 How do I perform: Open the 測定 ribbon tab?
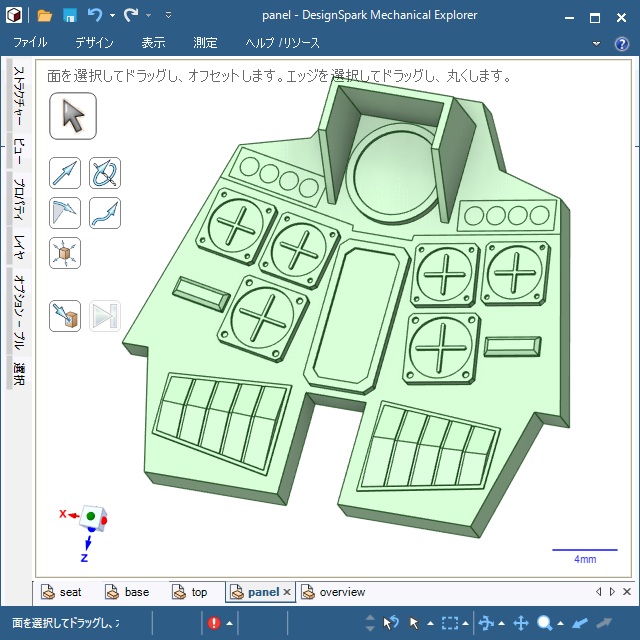tap(205, 43)
